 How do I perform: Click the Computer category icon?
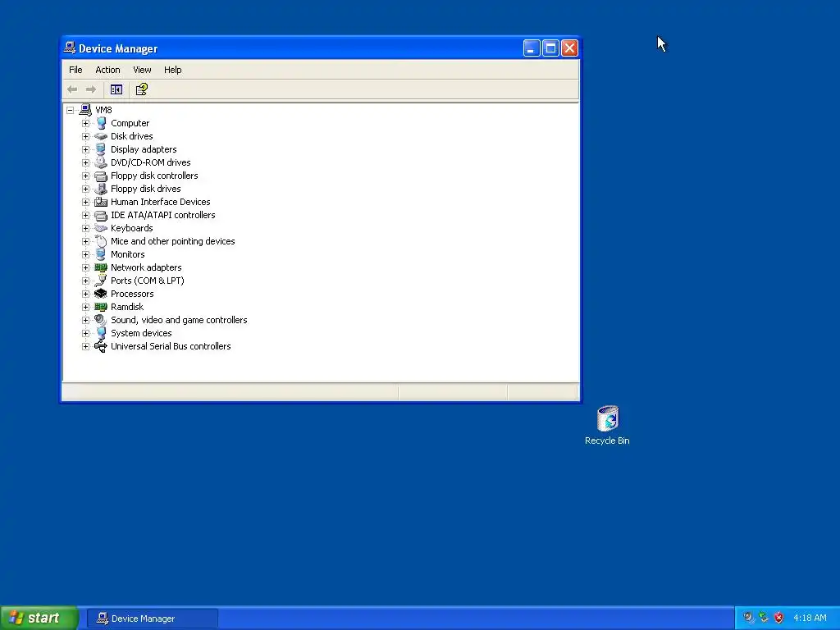point(101,123)
